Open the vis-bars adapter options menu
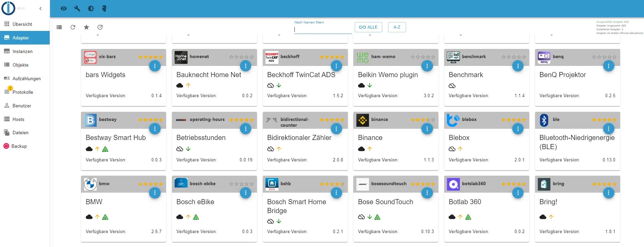 click(155, 66)
